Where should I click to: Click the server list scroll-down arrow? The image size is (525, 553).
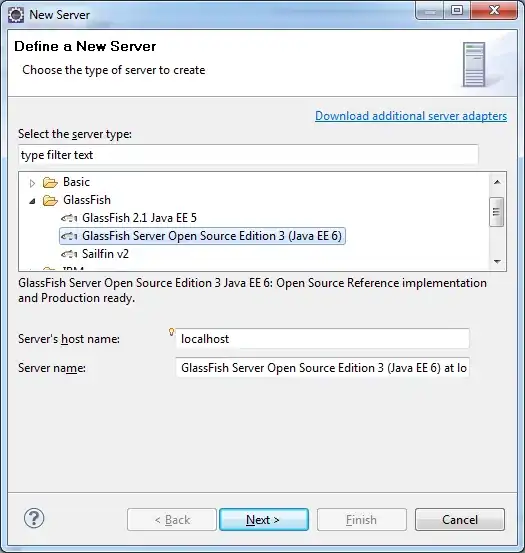[497, 261]
